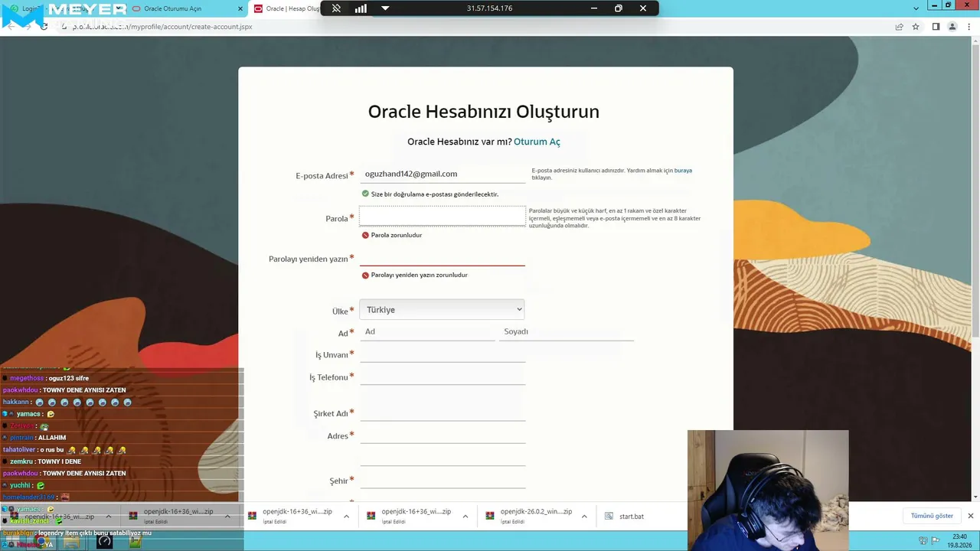Close the downloads bar

pyautogui.click(x=970, y=516)
